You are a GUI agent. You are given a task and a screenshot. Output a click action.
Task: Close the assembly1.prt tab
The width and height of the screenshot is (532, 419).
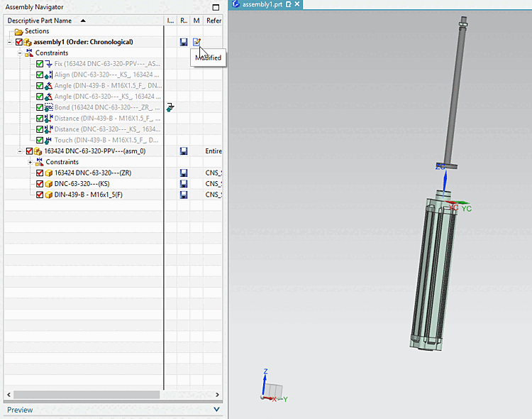coord(298,4)
